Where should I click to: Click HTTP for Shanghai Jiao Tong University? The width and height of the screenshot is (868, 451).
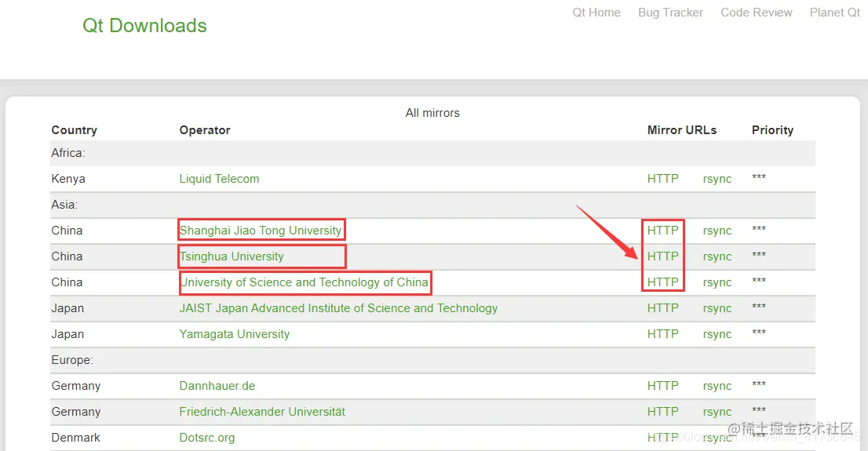pos(662,230)
